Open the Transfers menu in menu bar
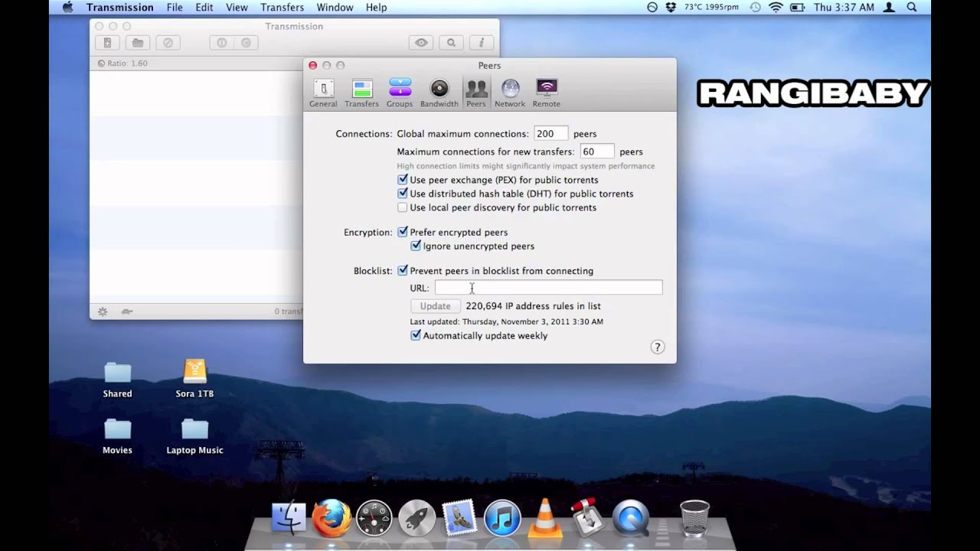Screen dimensions: 980x551 (x=282, y=7)
